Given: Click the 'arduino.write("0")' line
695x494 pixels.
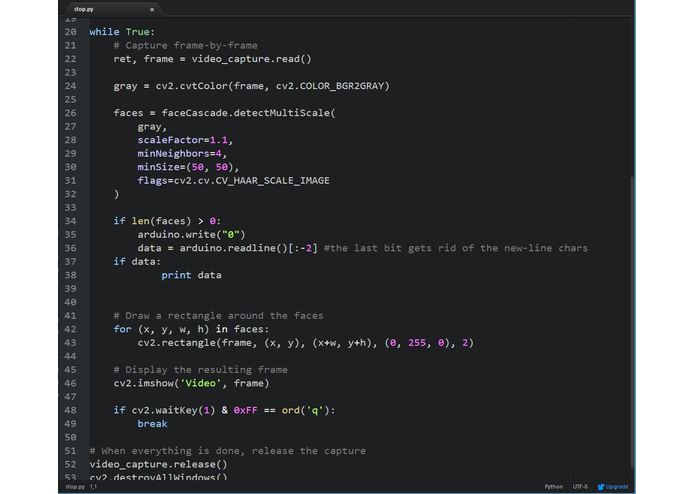Looking at the screenshot, I should point(191,235).
